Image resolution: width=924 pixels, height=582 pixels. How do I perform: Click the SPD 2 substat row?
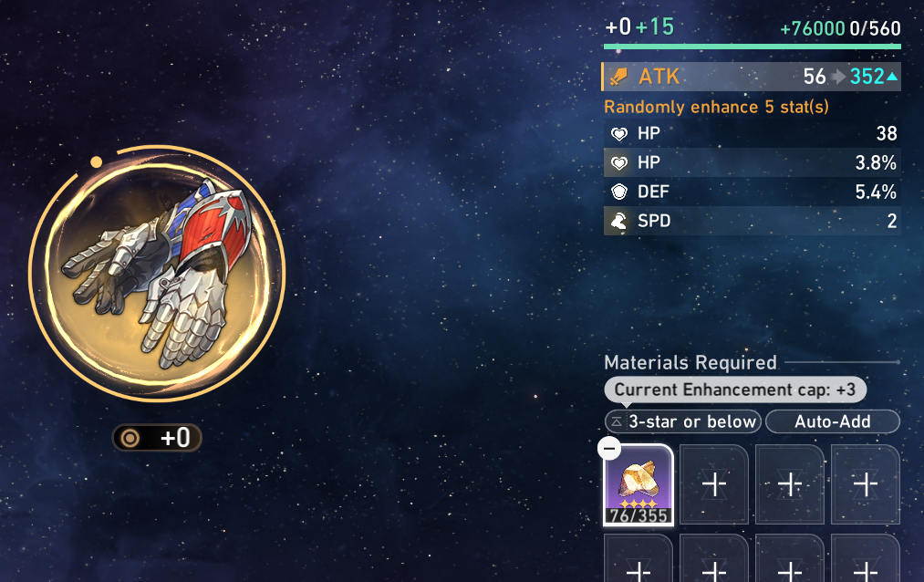[753, 221]
